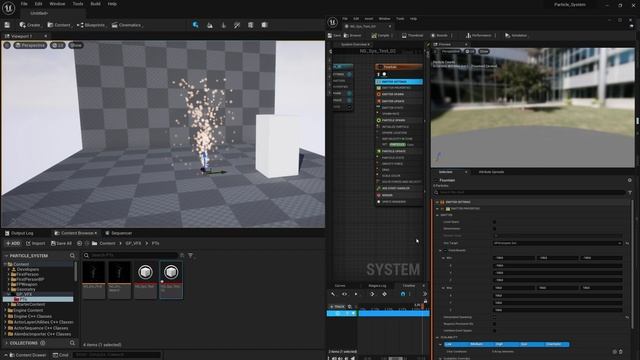The image size is (640, 360).
Task: Open the Content Drawer button
Action: point(24,355)
